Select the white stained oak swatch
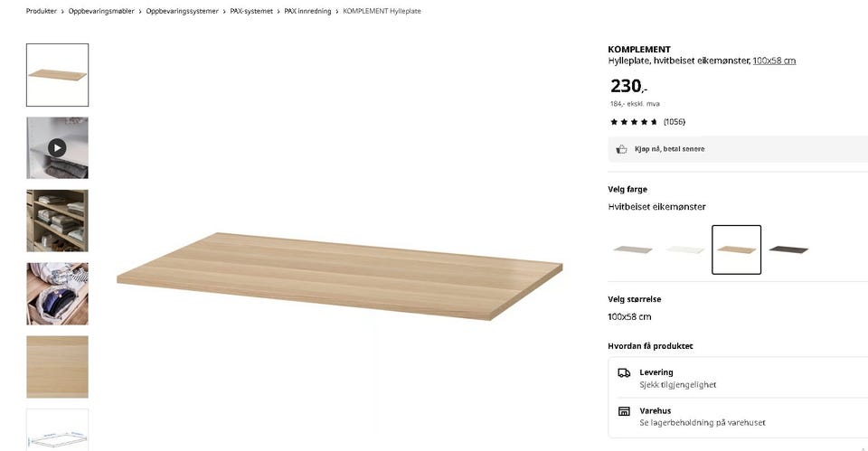 tap(736, 249)
